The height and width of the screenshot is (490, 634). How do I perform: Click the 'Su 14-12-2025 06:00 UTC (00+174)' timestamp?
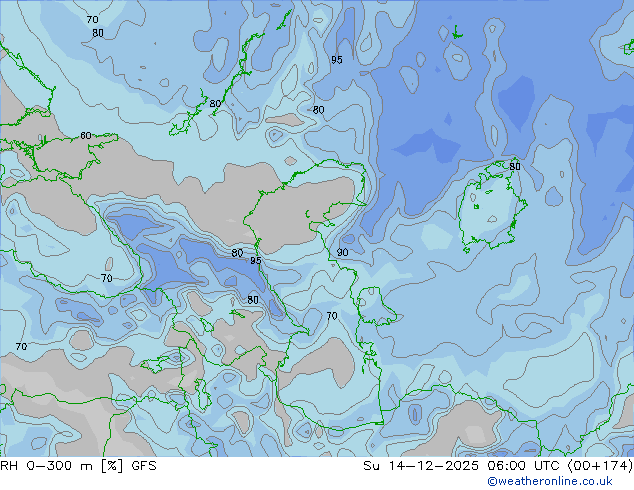point(498,466)
